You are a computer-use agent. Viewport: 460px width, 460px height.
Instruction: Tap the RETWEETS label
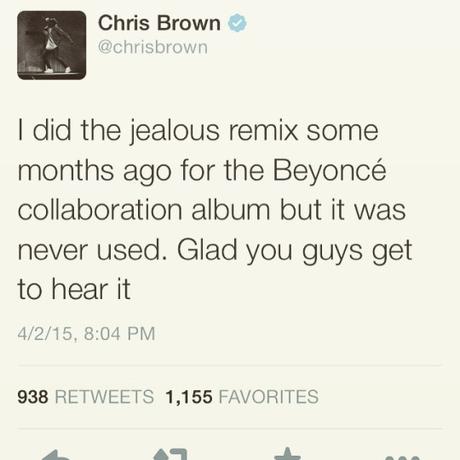coord(104,397)
